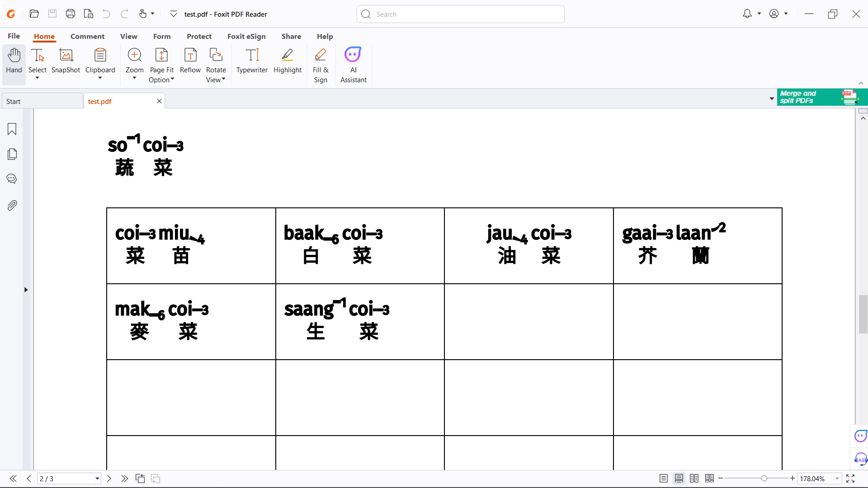Switch to single page view mode
The image size is (868, 488).
663,479
